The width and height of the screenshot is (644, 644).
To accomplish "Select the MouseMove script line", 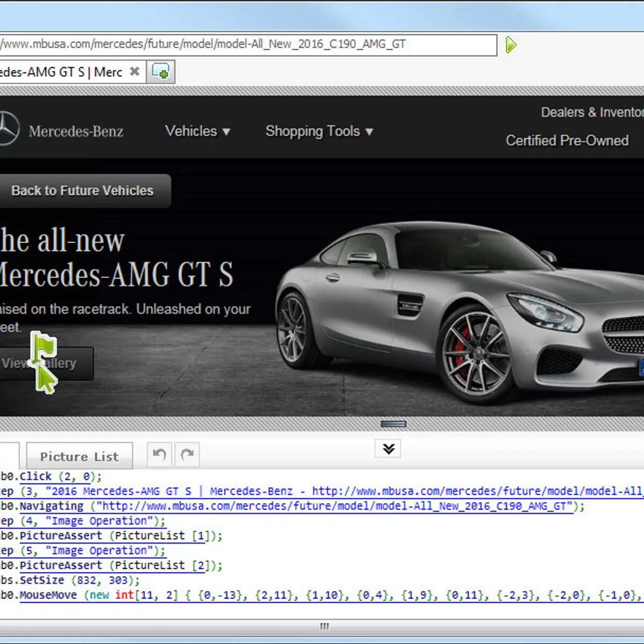I will point(322,595).
